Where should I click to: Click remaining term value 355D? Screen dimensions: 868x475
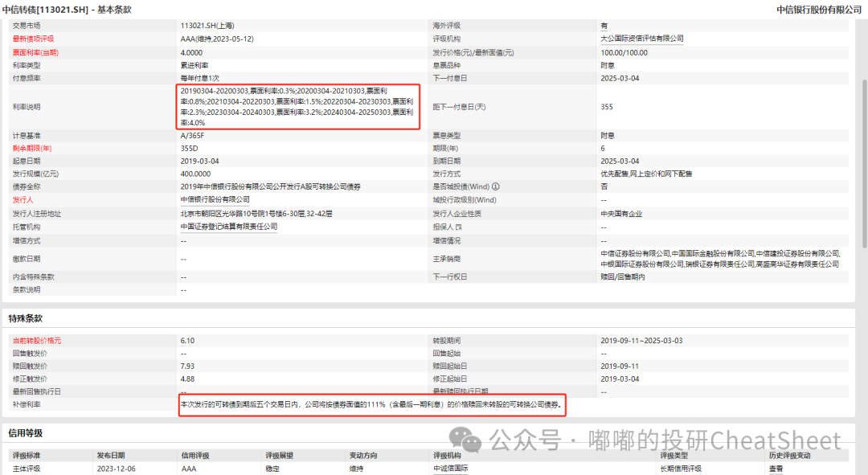pyautogui.click(x=190, y=149)
